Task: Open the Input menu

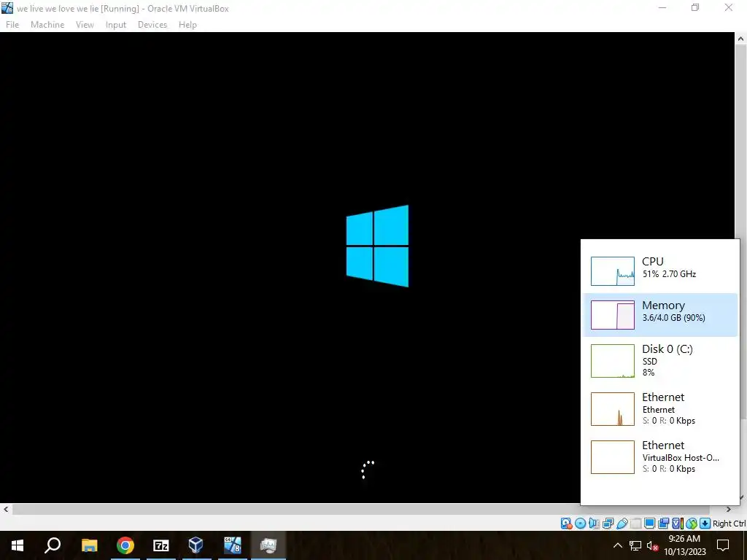Action: pos(116,25)
